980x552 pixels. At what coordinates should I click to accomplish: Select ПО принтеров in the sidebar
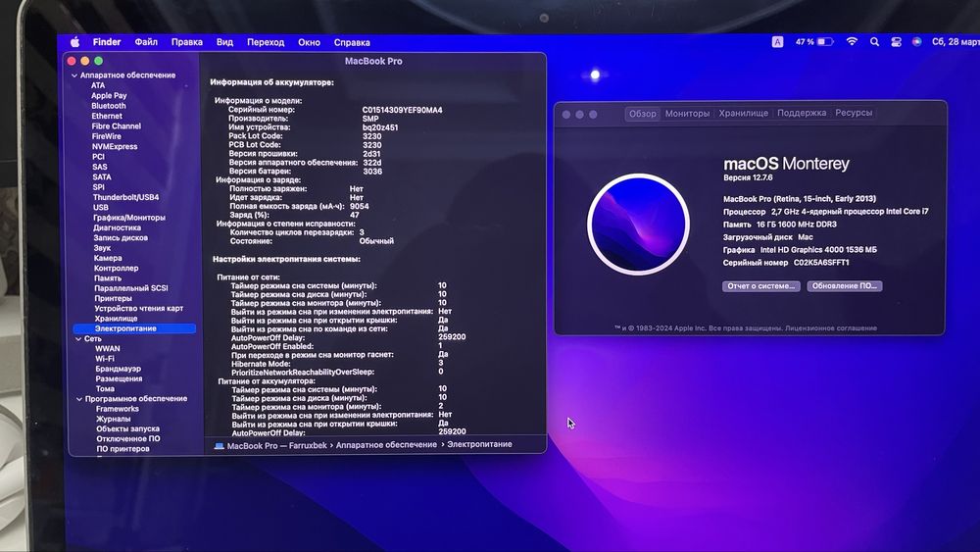pyautogui.click(x=122, y=449)
